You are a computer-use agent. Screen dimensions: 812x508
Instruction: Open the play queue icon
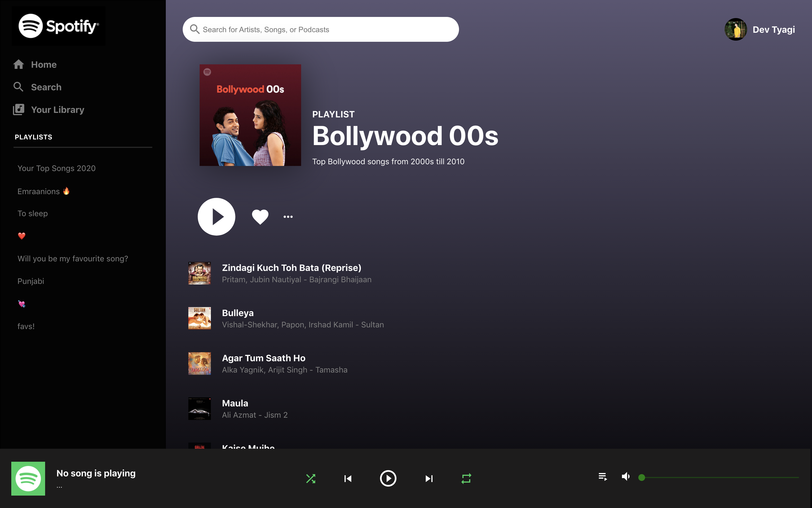tap(603, 476)
